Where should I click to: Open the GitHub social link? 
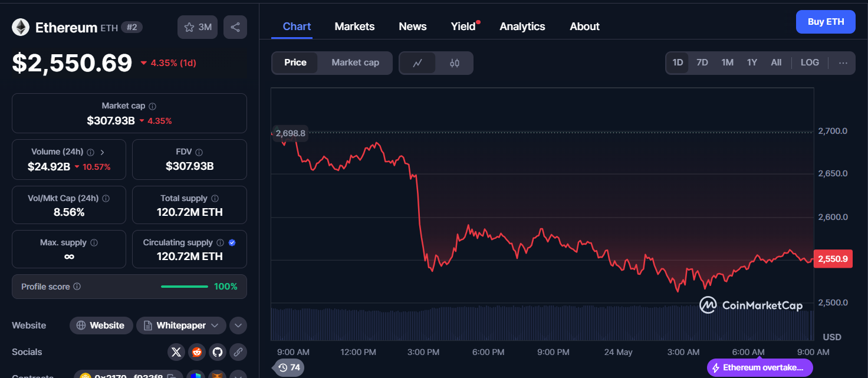pyautogui.click(x=218, y=352)
